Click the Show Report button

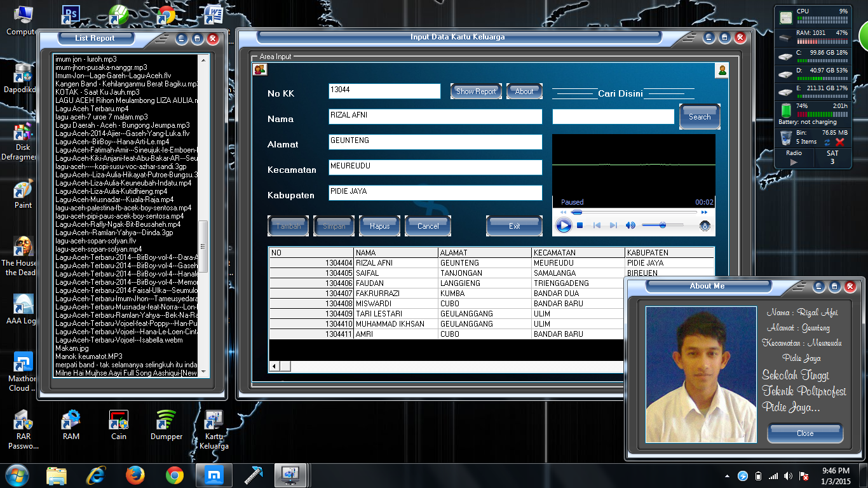[475, 91]
